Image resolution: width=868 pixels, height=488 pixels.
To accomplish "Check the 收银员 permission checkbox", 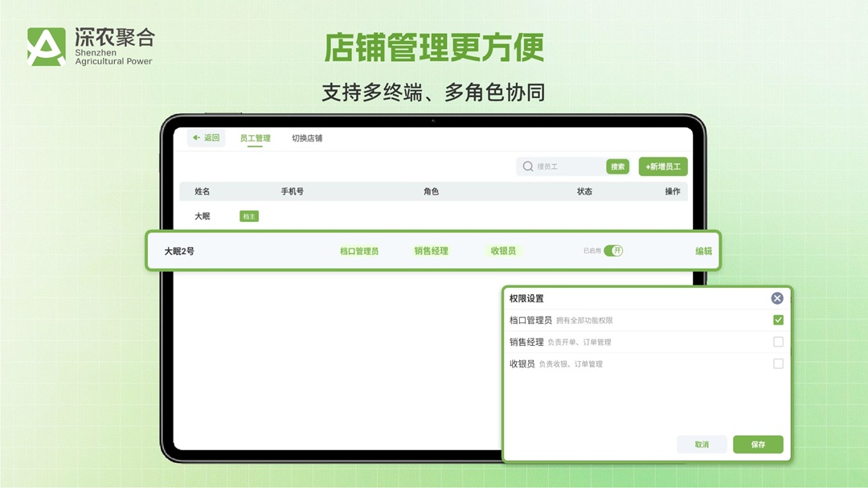I will (778, 363).
